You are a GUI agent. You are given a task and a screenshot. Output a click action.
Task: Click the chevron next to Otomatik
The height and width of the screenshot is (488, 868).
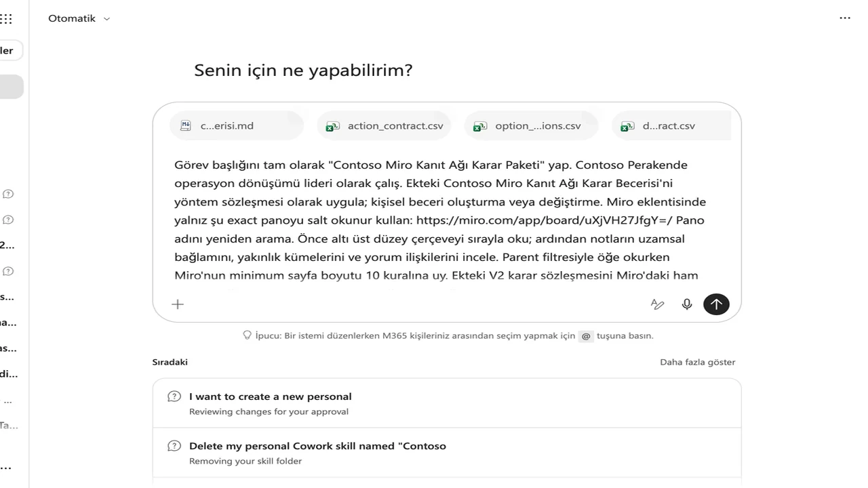point(106,19)
